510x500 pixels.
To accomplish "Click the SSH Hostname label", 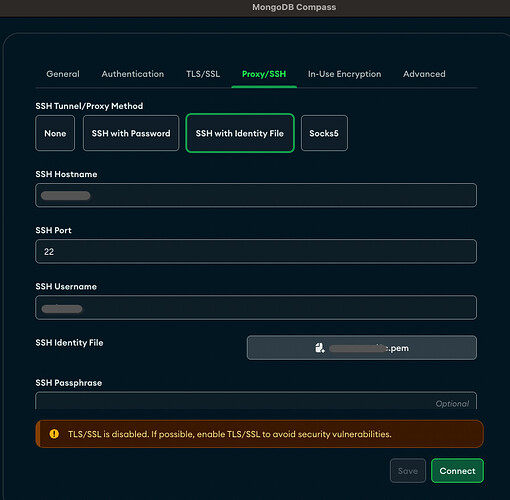I will (66, 174).
